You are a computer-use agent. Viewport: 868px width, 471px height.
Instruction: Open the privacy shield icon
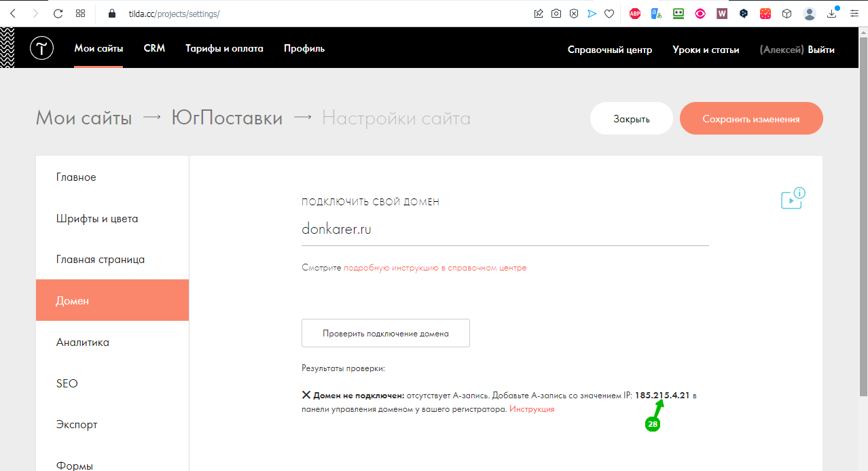point(574,13)
